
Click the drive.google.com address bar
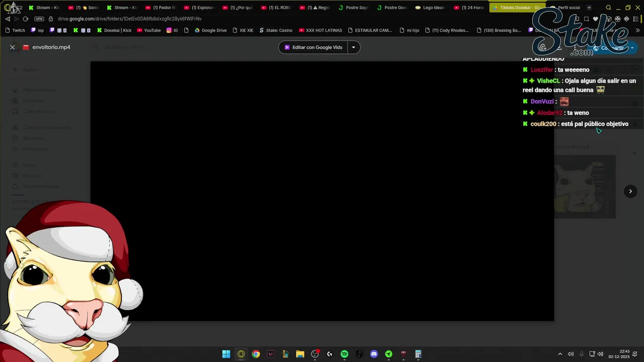click(130, 19)
